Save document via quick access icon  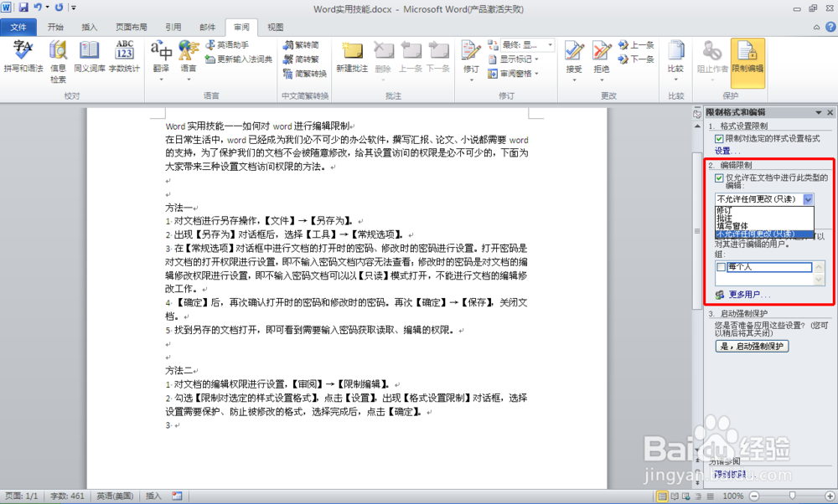23,8
